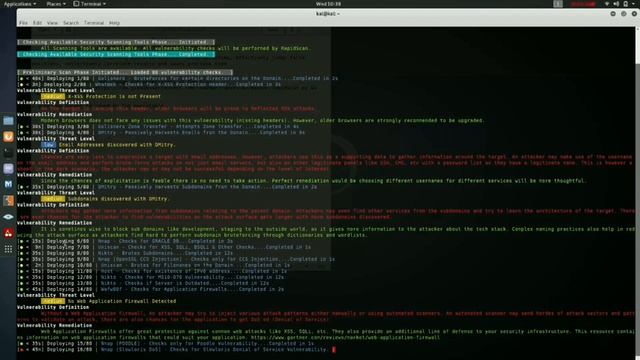This screenshot has width=640, height=360.
Task: Click the 'Deploying 6/80' Nmap ORACLE line
Action: click(125, 241)
